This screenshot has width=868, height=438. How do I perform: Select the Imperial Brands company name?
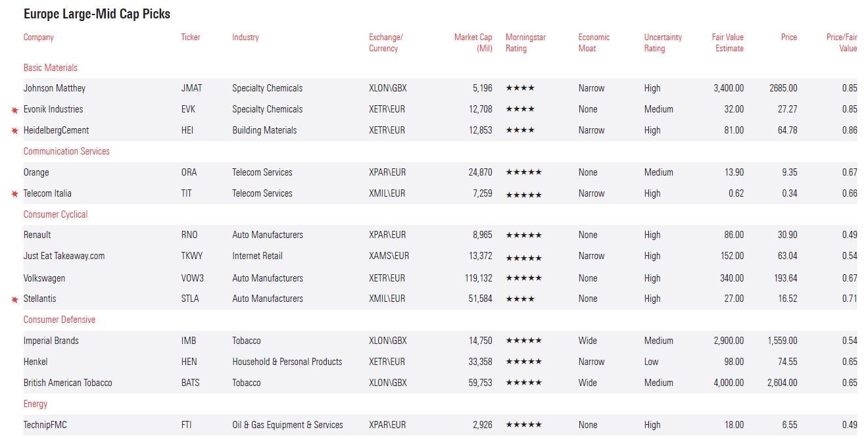tap(51, 341)
